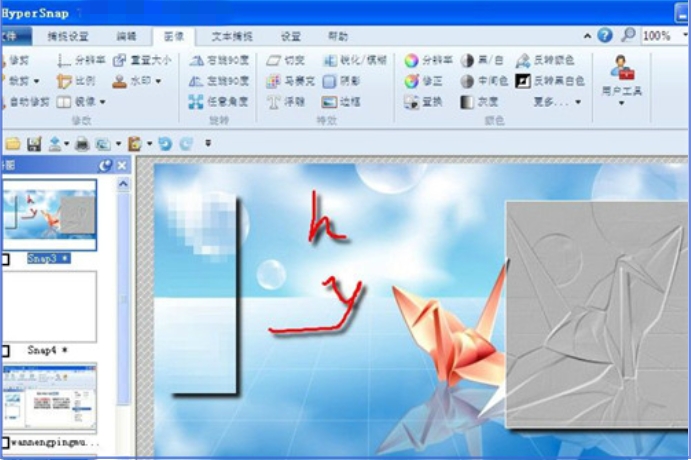Viewport: 691px width, 460px height.
Task: Rotate the image right 90 degrees (右转90度)
Action: pyautogui.click(x=219, y=60)
